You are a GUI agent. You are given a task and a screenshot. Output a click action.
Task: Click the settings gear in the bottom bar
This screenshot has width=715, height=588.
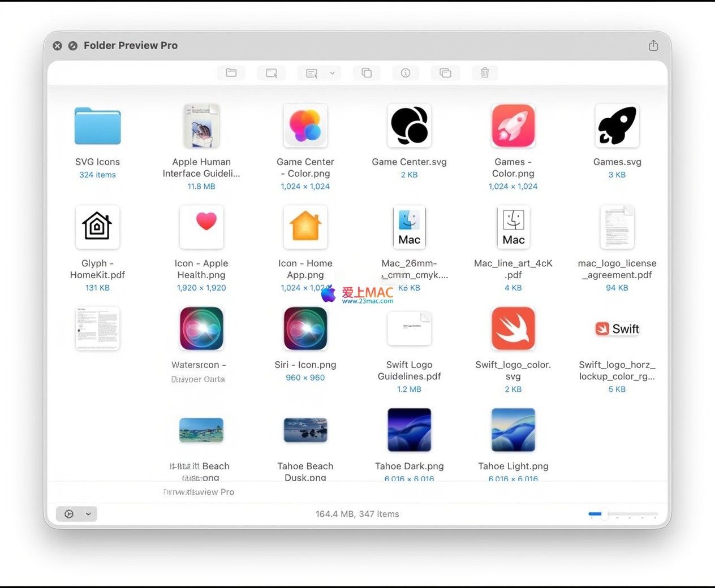(69, 514)
